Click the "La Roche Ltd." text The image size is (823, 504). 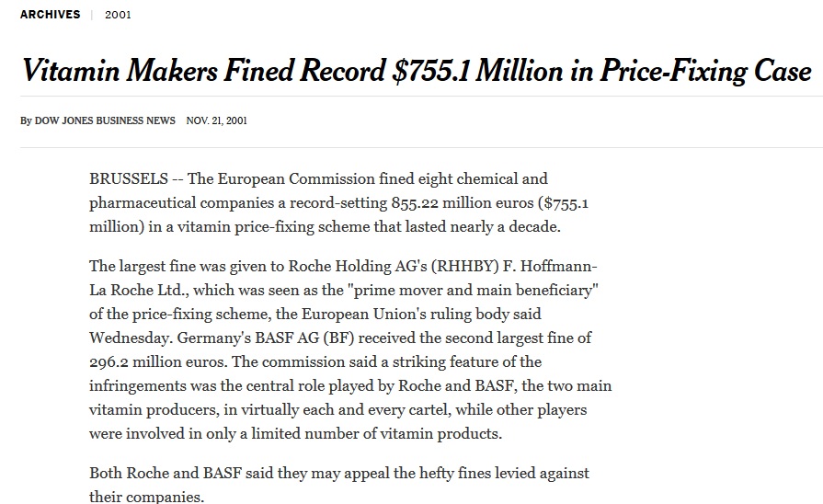click(136, 291)
